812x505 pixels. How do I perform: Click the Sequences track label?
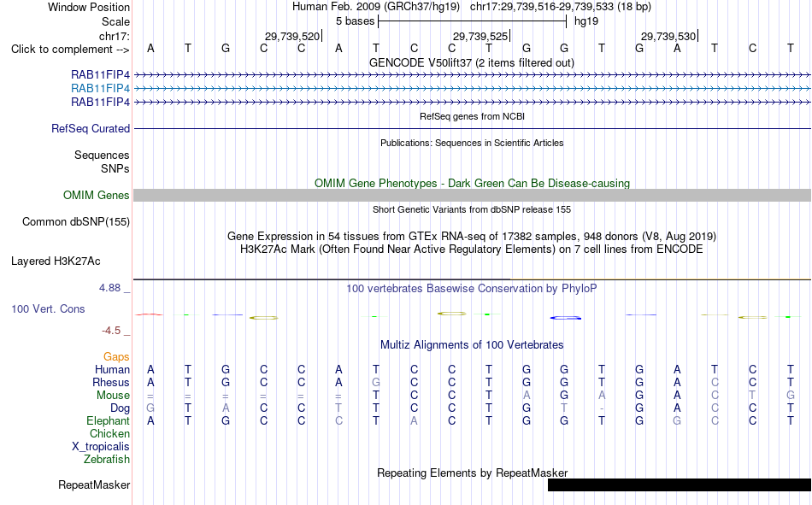pos(102,155)
